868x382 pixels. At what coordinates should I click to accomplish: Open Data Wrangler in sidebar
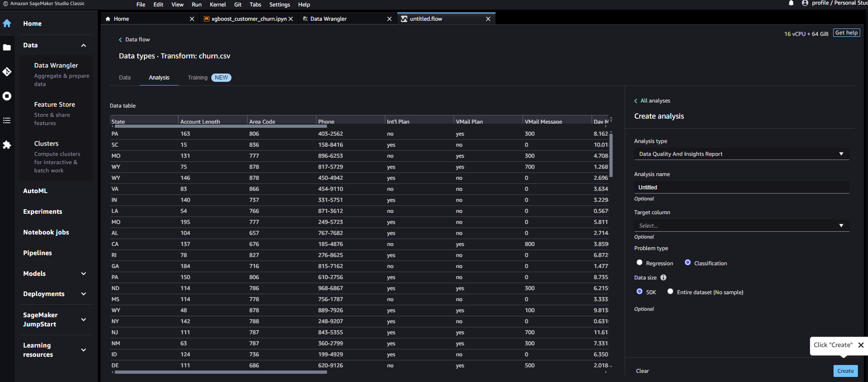coord(56,65)
